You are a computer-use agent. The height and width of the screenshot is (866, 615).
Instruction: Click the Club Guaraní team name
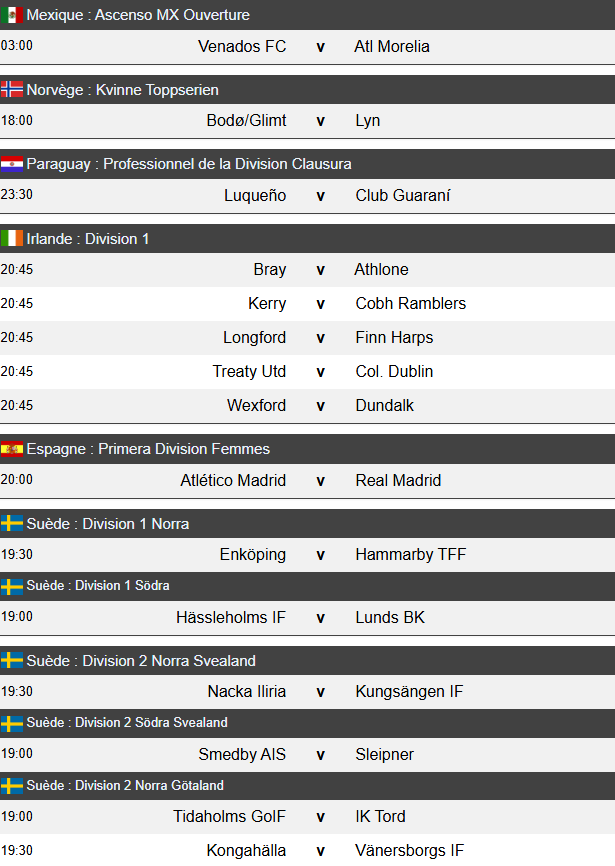pos(402,196)
